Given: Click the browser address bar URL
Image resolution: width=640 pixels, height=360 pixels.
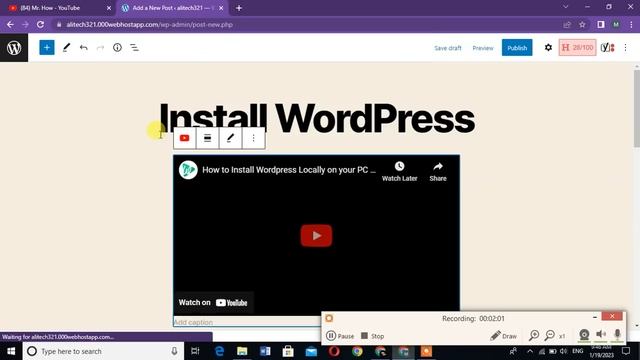Looking at the screenshot, I should pyautogui.click(x=149, y=24).
